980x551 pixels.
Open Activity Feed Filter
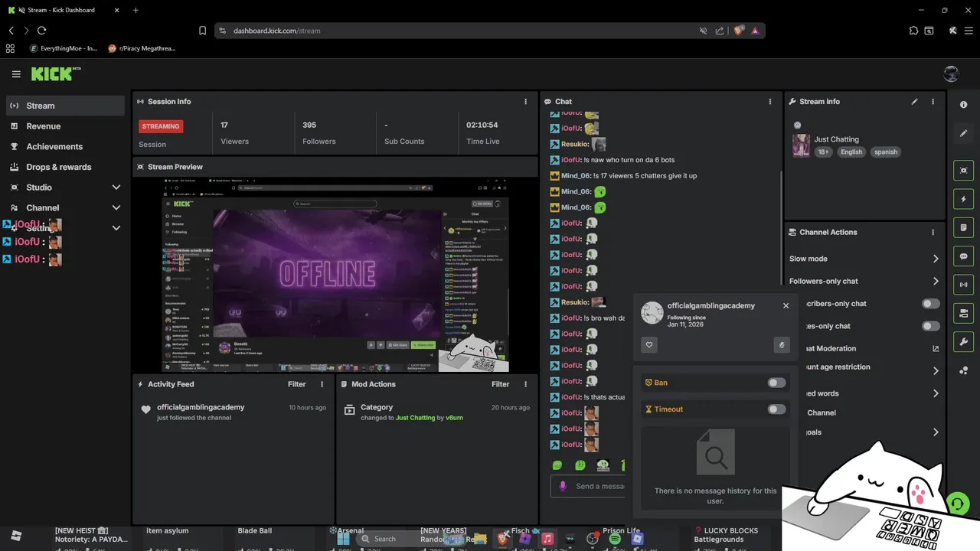296,384
